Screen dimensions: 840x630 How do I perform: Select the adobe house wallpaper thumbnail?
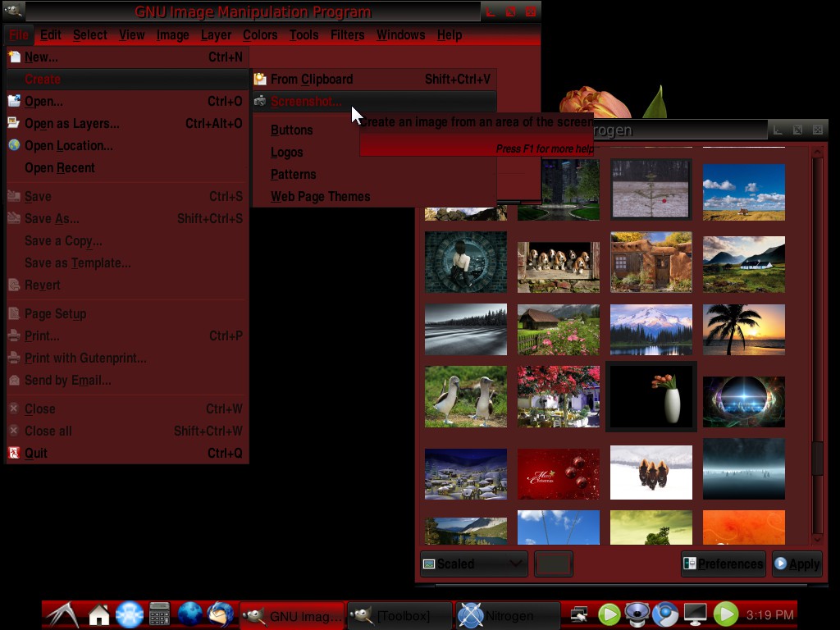651,262
